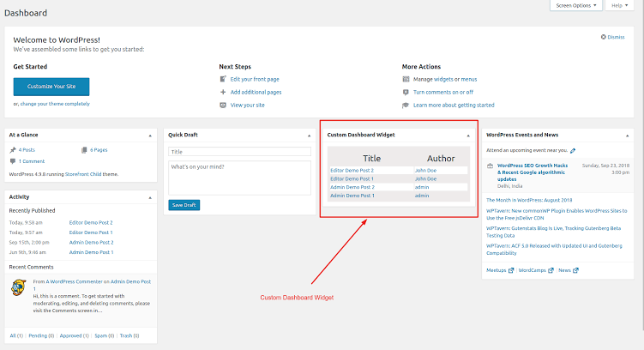Click the pencil icon to edit event location

click(573, 150)
